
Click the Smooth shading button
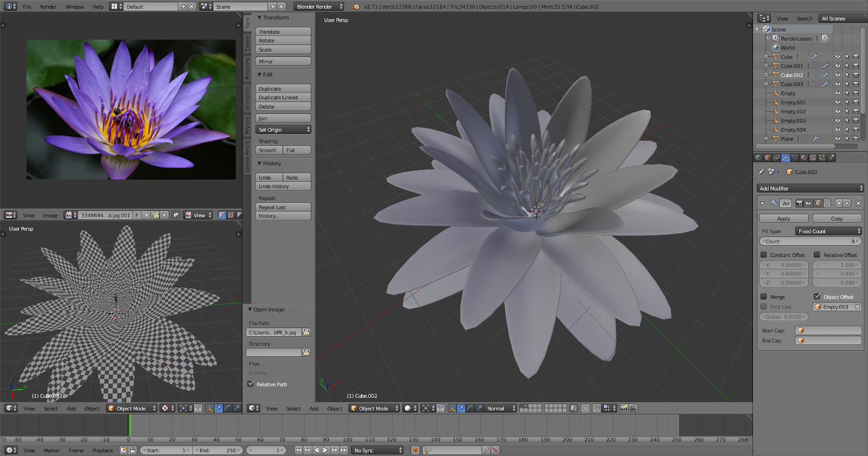click(x=269, y=150)
